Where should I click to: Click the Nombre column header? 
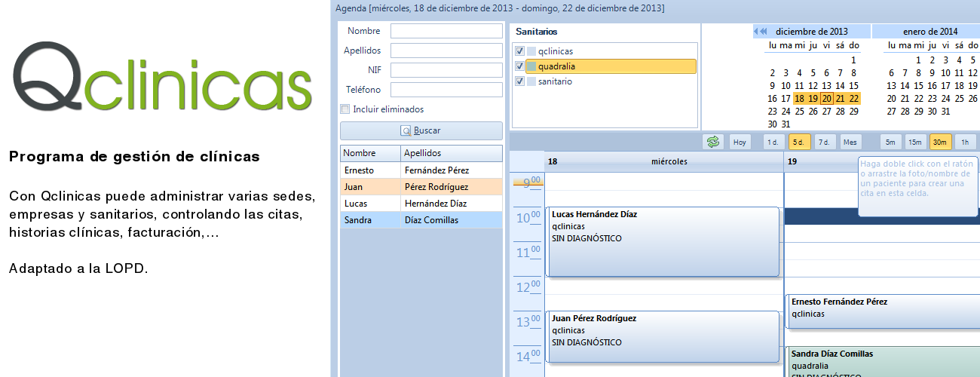click(x=370, y=153)
